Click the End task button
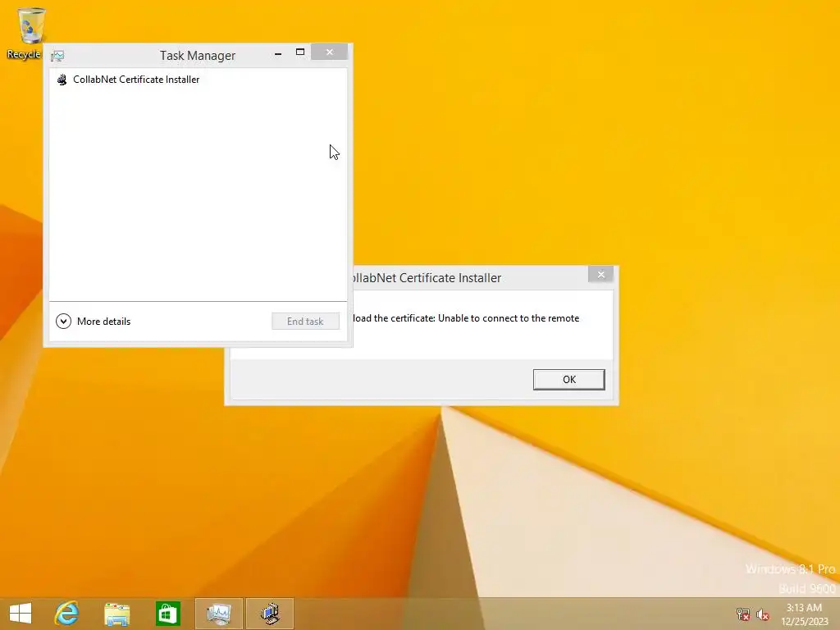Image resolution: width=840 pixels, height=630 pixels. [x=305, y=322]
